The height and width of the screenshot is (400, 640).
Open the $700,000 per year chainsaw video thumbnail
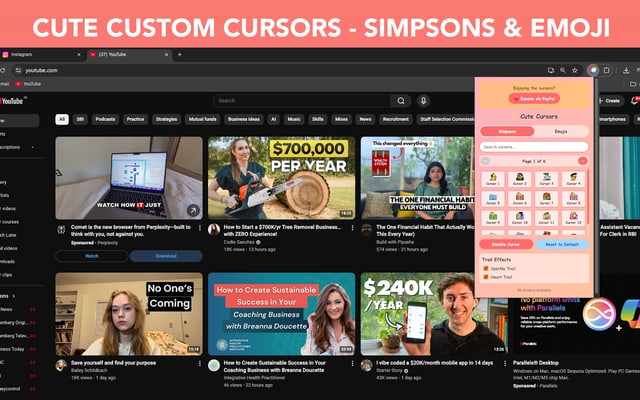281,178
